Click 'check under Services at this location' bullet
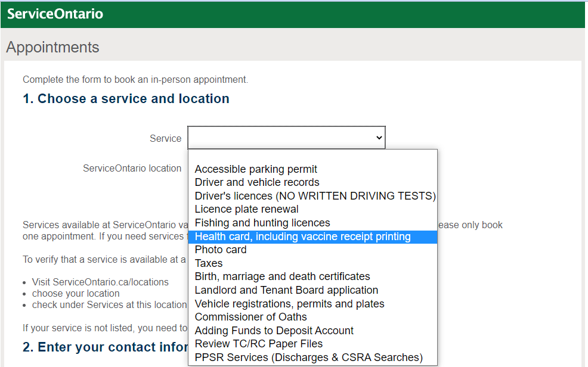The image size is (588, 367). coord(109,305)
